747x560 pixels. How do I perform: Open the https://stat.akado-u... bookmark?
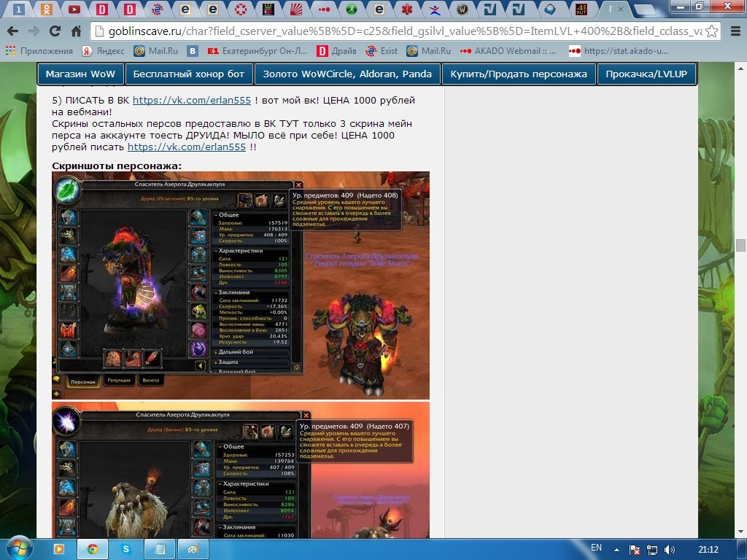619,50
